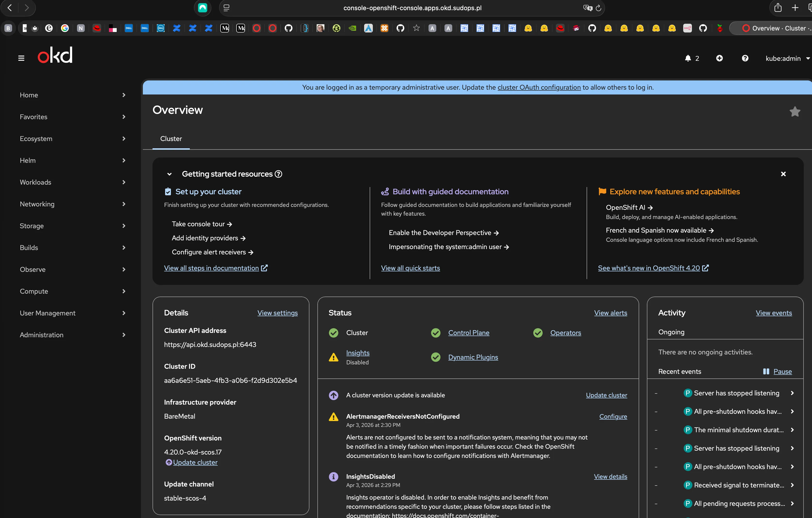
Task: Open the OpenShift AI feature link
Action: pyautogui.click(x=629, y=208)
